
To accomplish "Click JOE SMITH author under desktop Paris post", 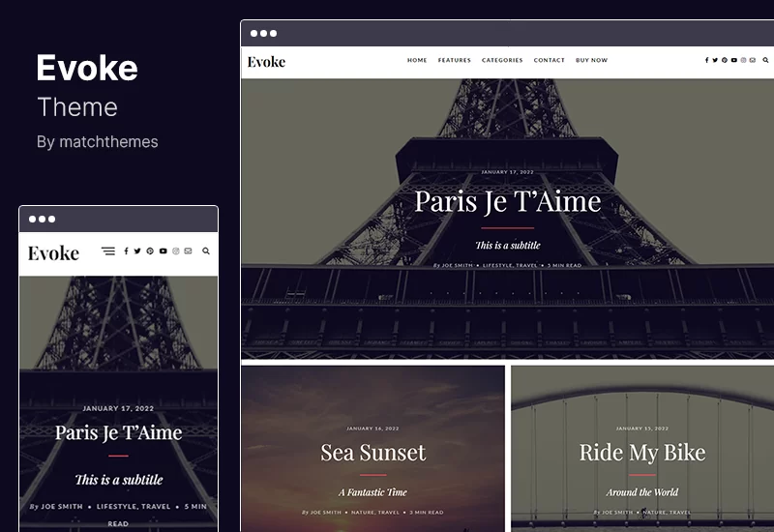I will tap(457, 265).
